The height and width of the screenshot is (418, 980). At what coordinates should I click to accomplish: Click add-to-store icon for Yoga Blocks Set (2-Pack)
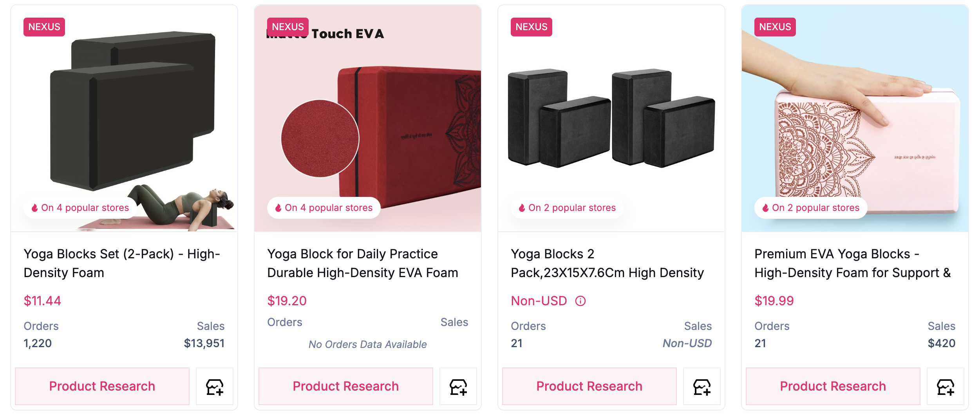[x=215, y=386]
